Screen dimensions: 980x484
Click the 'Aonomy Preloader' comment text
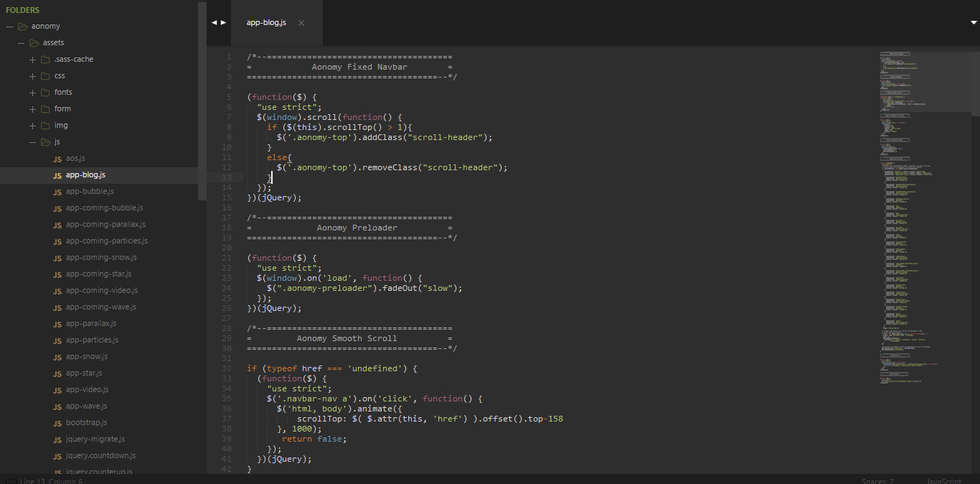(x=357, y=228)
